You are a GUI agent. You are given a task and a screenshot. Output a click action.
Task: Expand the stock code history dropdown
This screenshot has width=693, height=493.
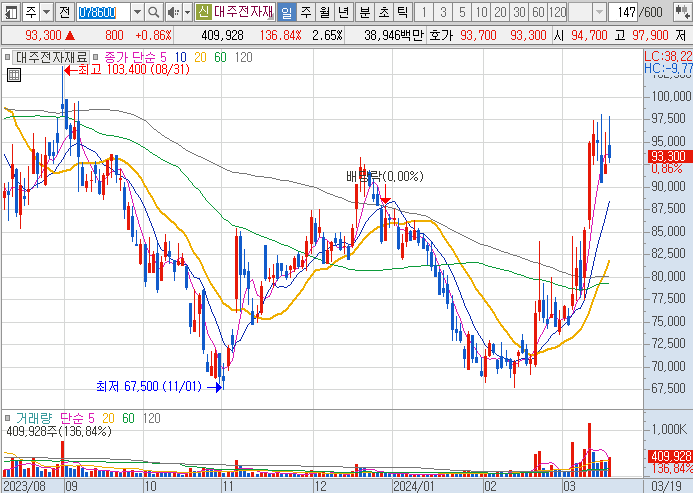tap(137, 12)
